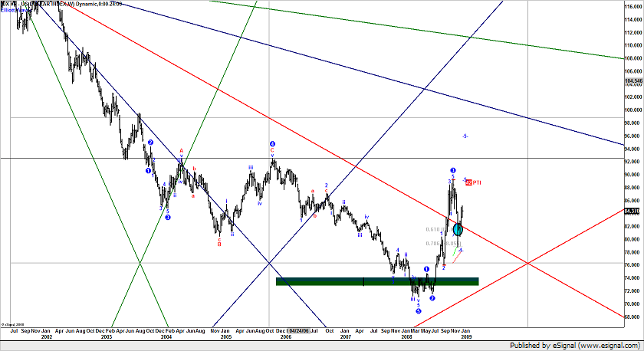The height and width of the screenshot is (351, 644).
Task: Click the blue circled wave 4 marker
Action: pos(271,143)
